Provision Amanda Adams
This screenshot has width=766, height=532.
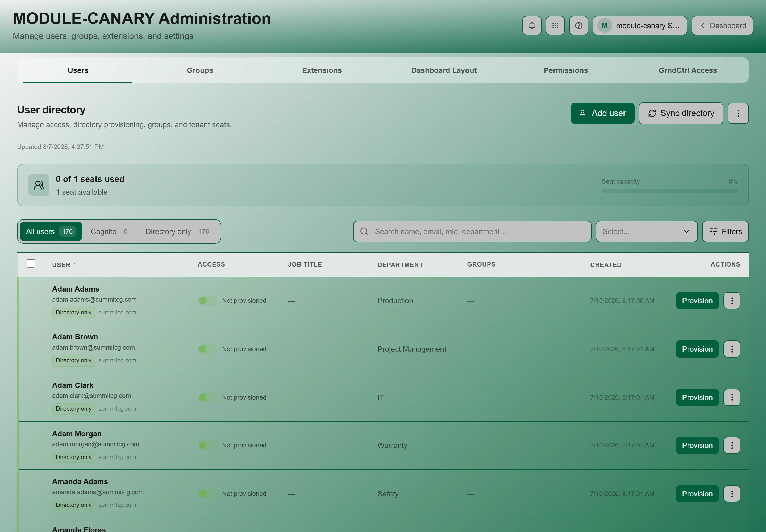(x=697, y=494)
